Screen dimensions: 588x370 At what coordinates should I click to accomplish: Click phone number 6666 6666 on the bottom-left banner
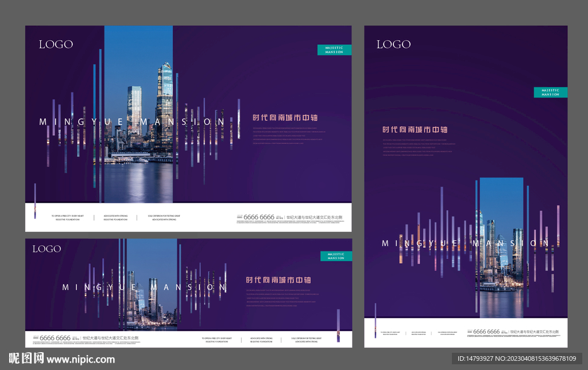point(55,338)
